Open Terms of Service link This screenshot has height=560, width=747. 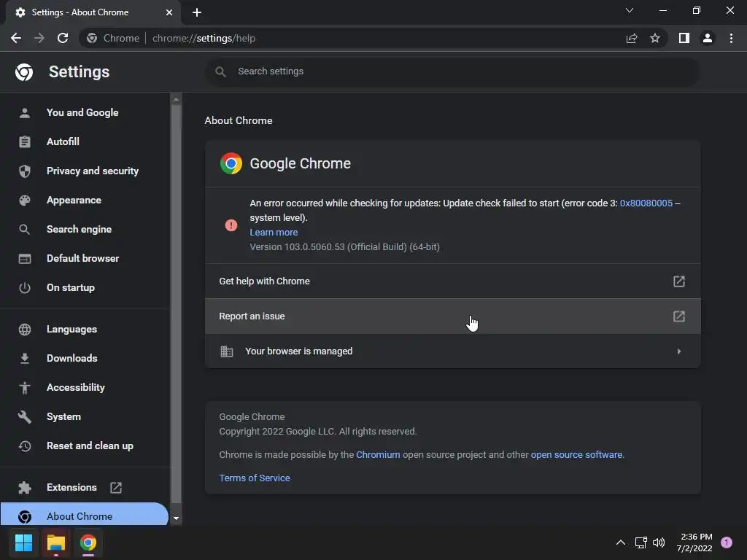255,478
